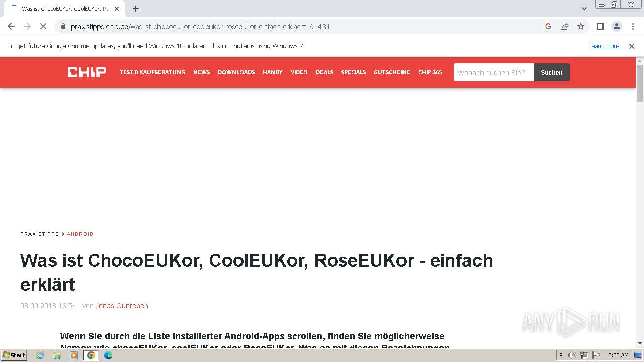This screenshot has width=644, height=362.
Task: Launch Internet Explorer from the taskbar
Action: click(x=40, y=355)
